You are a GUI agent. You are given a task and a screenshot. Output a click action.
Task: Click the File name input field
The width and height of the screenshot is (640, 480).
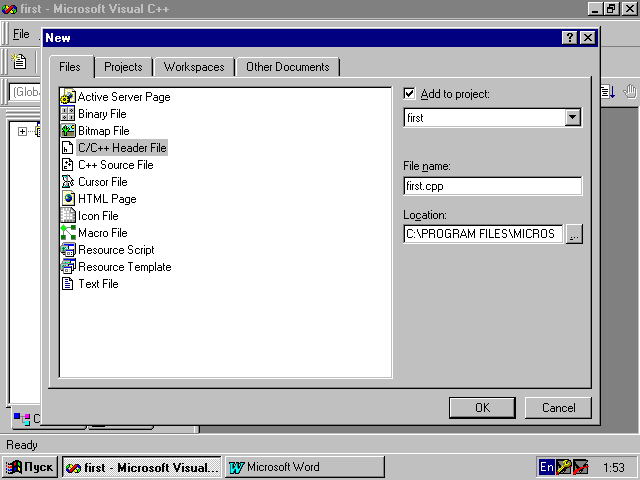[493, 186]
